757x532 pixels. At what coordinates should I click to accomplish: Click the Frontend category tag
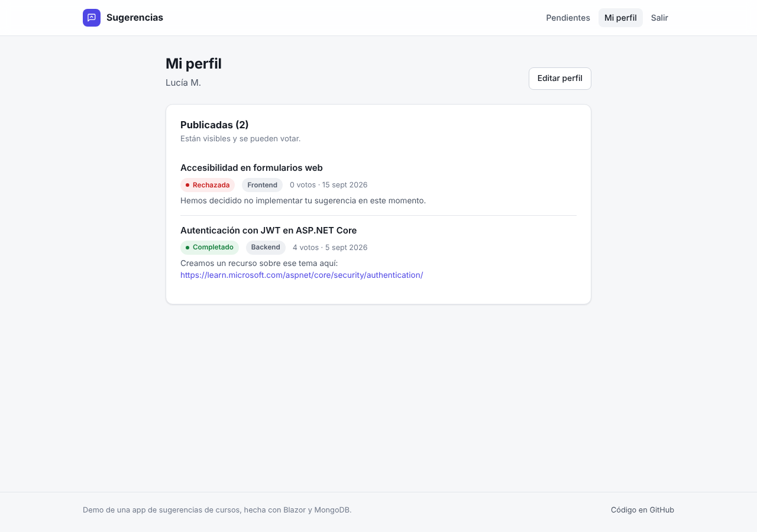[263, 185]
